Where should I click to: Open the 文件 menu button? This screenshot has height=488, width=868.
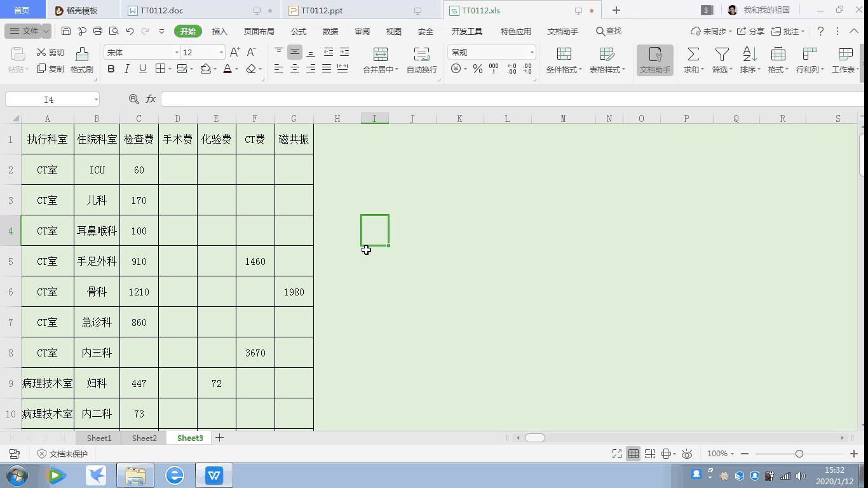pyautogui.click(x=29, y=31)
